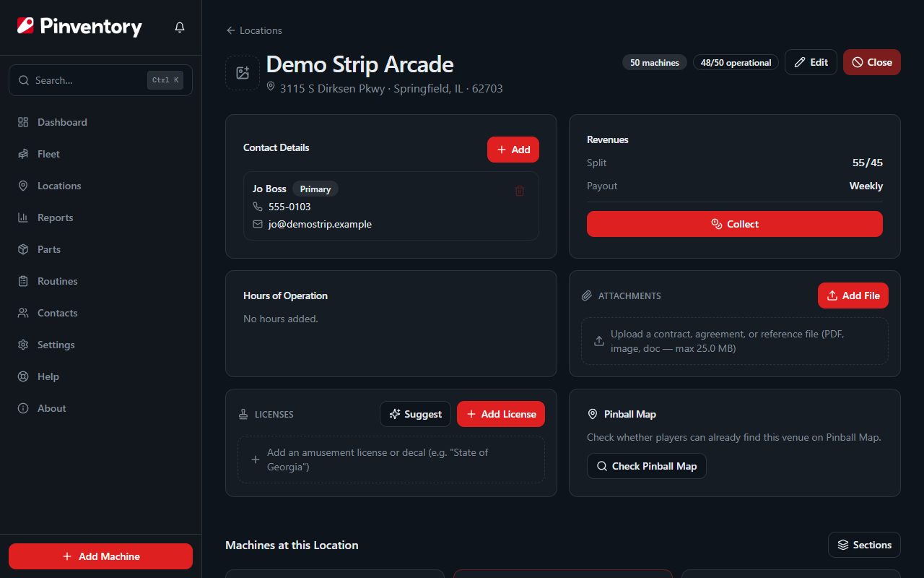Click the Licenses stamp icon

(x=243, y=415)
